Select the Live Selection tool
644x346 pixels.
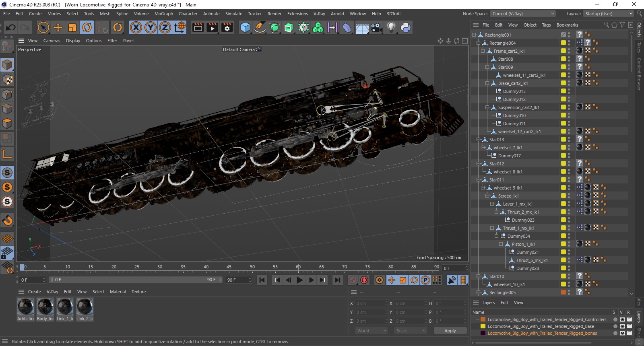pyautogui.click(x=43, y=27)
